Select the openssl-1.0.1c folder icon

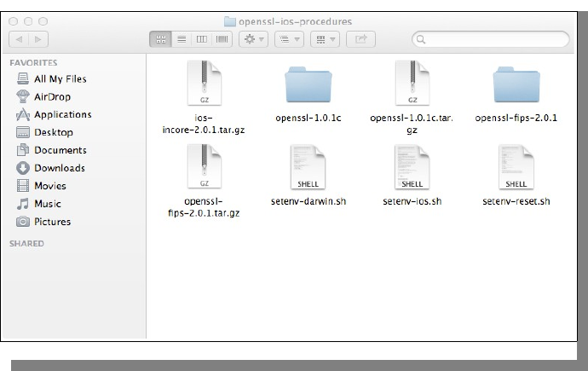click(x=308, y=84)
